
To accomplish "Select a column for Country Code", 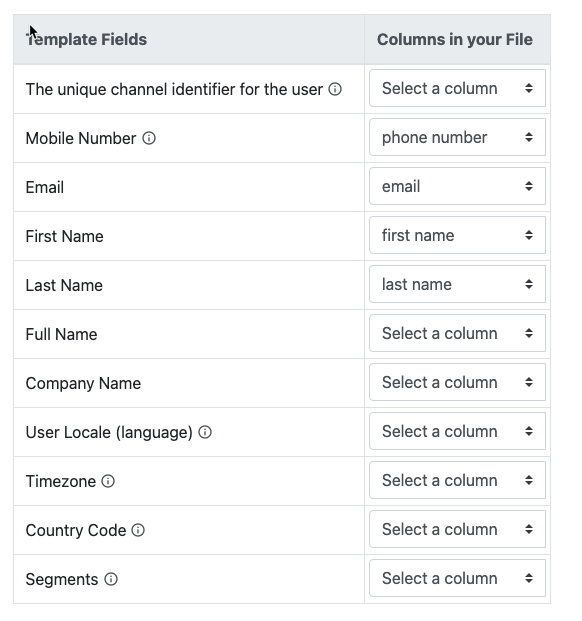I will (x=457, y=529).
